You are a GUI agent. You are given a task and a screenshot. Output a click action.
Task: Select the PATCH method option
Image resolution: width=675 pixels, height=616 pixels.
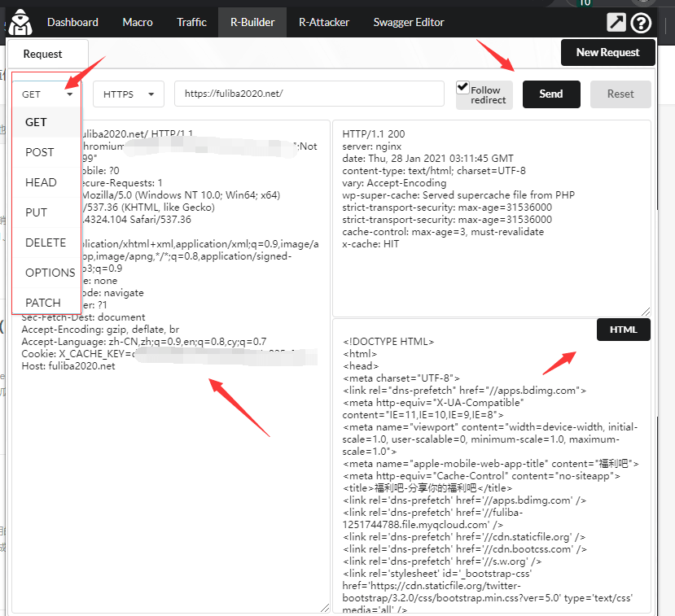(x=43, y=303)
